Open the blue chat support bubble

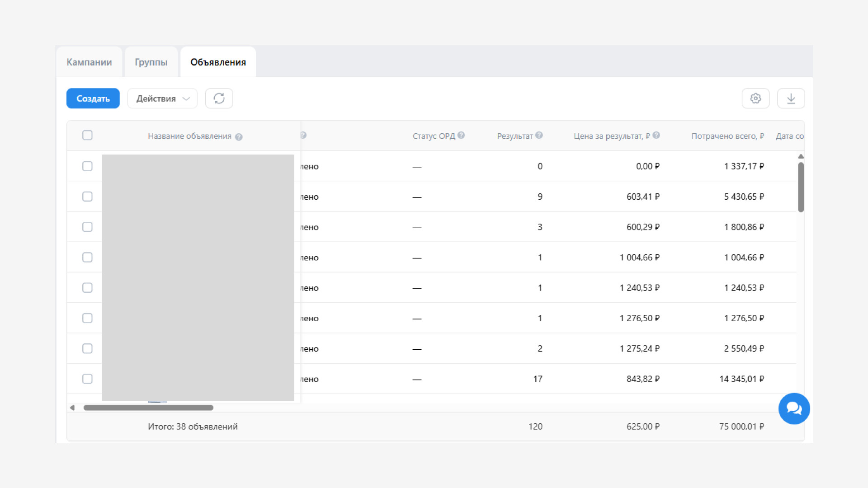794,408
